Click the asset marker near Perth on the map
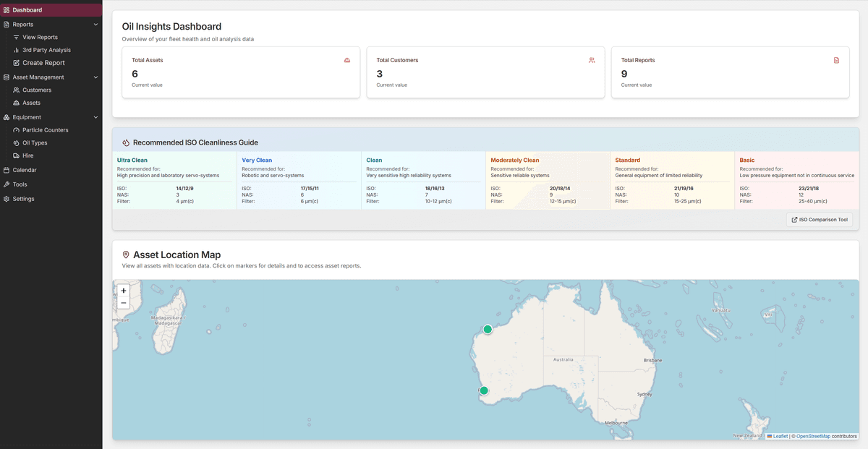The image size is (868, 449). [483, 390]
